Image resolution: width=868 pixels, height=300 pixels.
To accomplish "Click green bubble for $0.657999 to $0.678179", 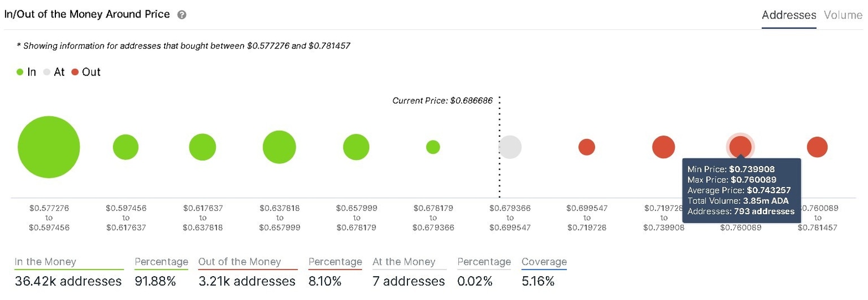I will click(x=356, y=147).
